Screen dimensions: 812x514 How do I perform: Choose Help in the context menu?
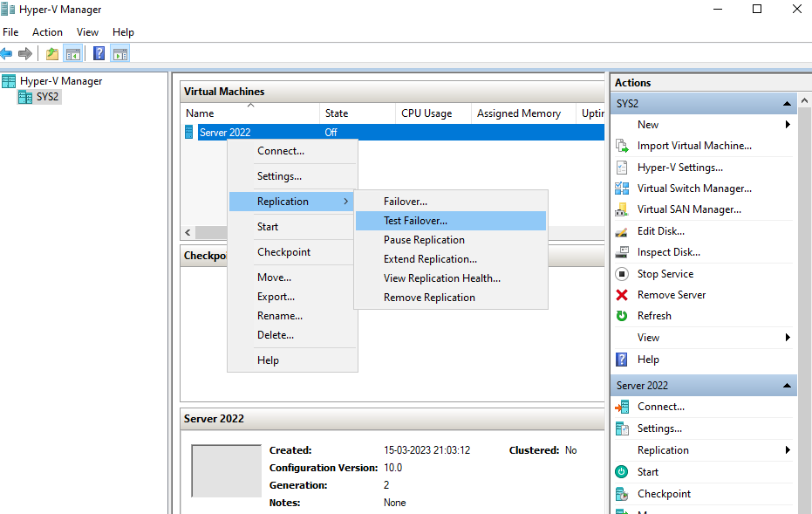[292, 360]
